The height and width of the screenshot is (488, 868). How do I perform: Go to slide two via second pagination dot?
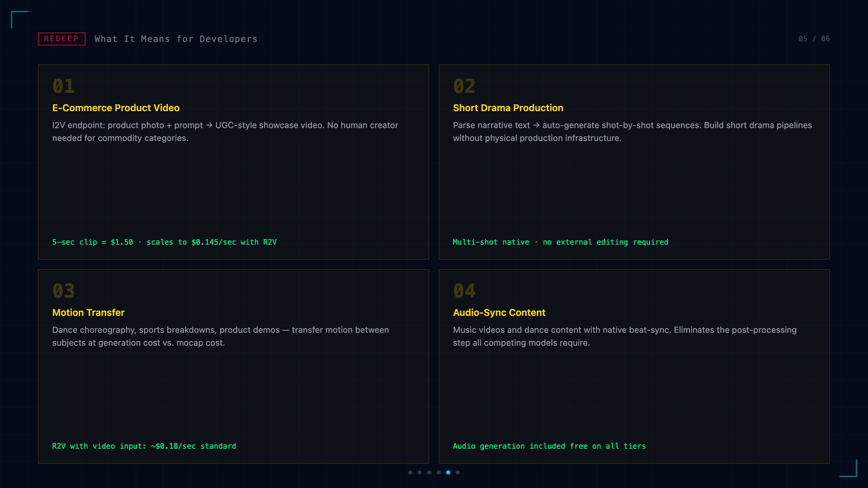pyautogui.click(x=420, y=472)
